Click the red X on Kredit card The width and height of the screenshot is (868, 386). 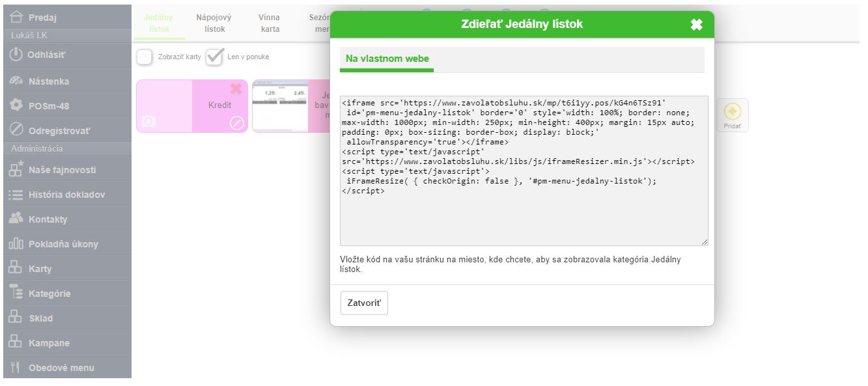[x=236, y=90]
